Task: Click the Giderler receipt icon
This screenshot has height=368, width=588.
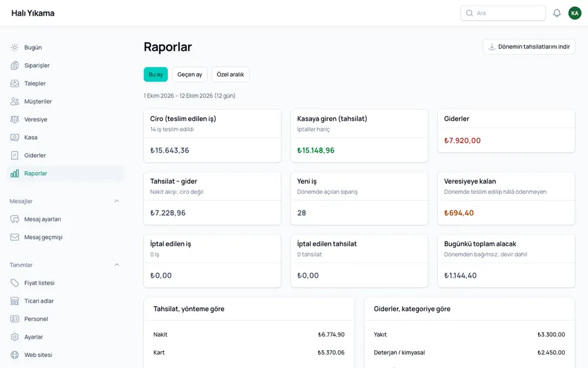Action: click(15, 155)
